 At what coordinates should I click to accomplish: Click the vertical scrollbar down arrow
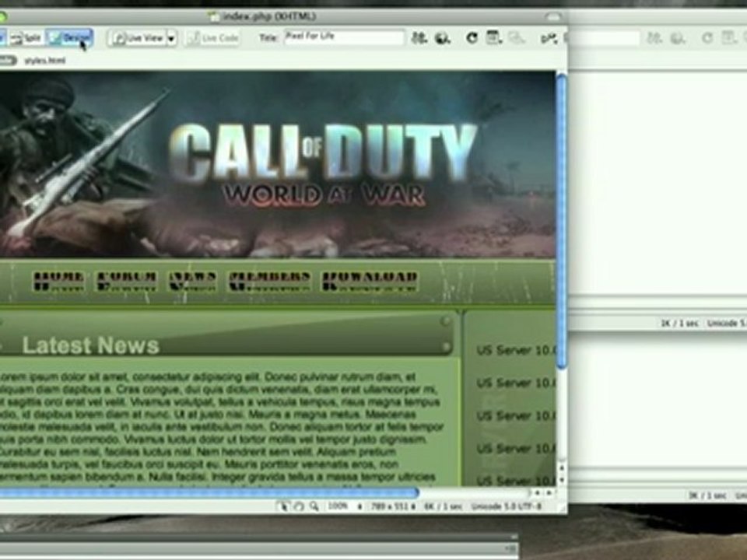pos(562,480)
